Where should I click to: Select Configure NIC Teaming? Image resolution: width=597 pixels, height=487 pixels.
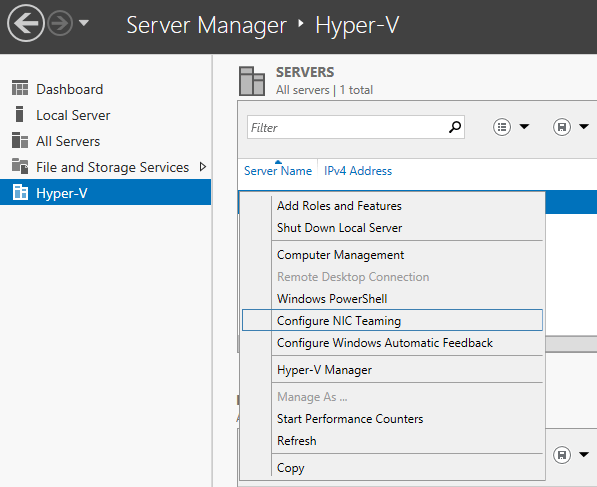[393, 320]
